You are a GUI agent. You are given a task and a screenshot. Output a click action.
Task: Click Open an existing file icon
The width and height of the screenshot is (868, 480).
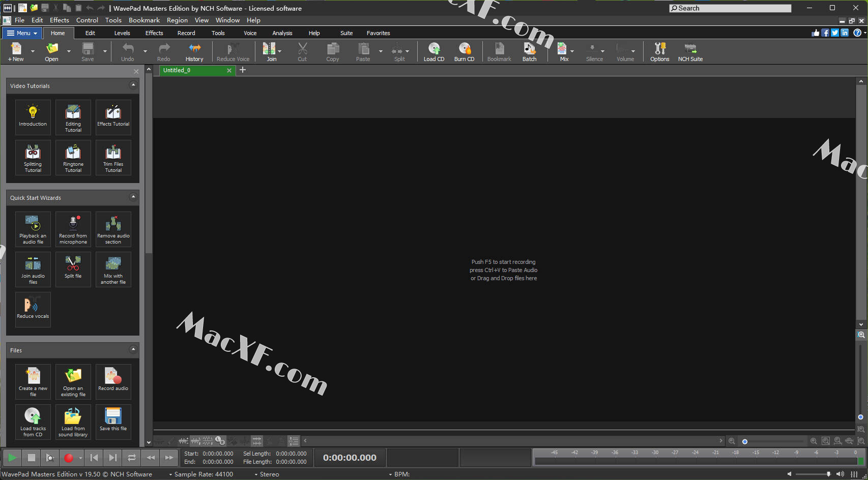(x=73, y=381)
